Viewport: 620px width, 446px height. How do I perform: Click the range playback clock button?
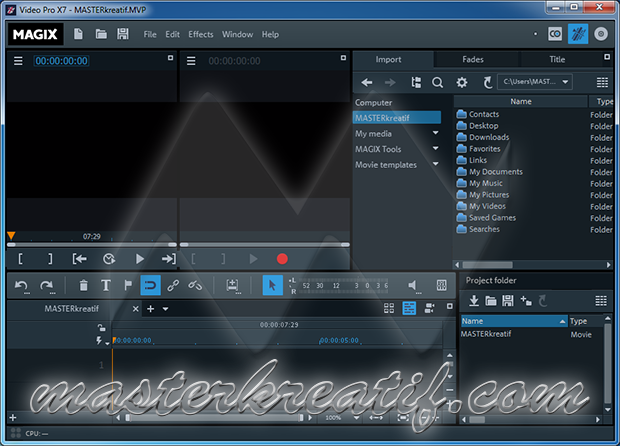[x=109, y=259]
